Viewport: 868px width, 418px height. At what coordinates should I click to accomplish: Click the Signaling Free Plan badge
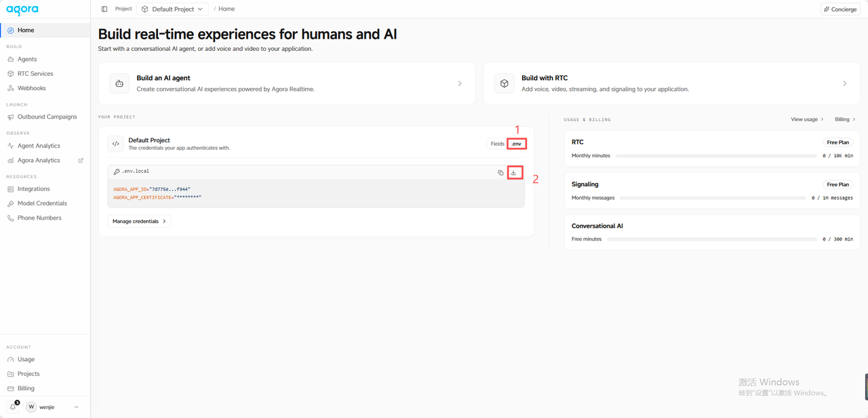(x=838, y=184)
